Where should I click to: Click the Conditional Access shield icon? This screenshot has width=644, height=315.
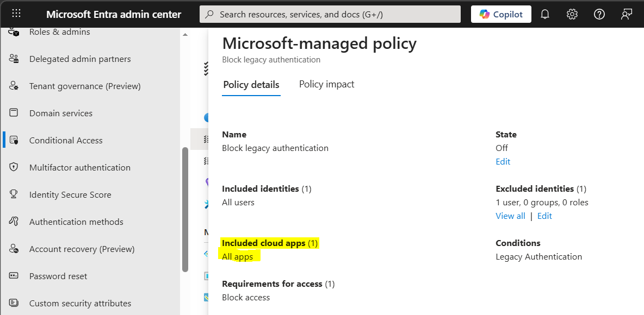click(x=14, y=140)
